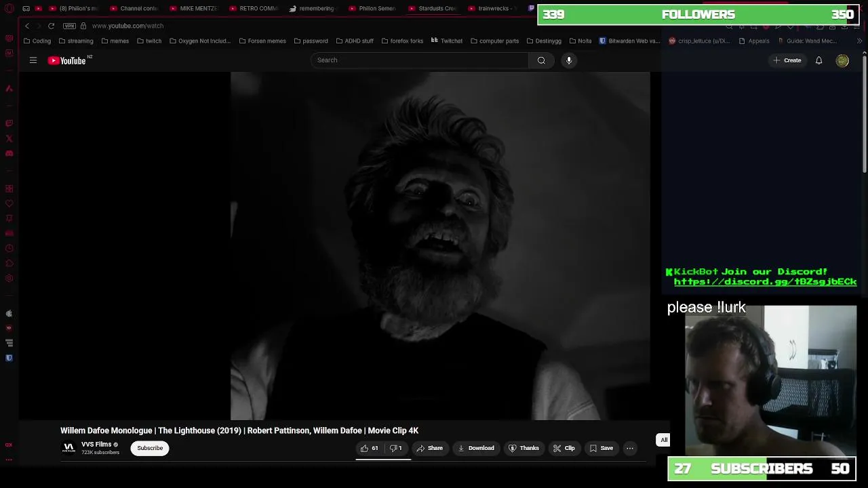
Task: Expand bookmarks bar overflow chevron
Action: [859, 41]
